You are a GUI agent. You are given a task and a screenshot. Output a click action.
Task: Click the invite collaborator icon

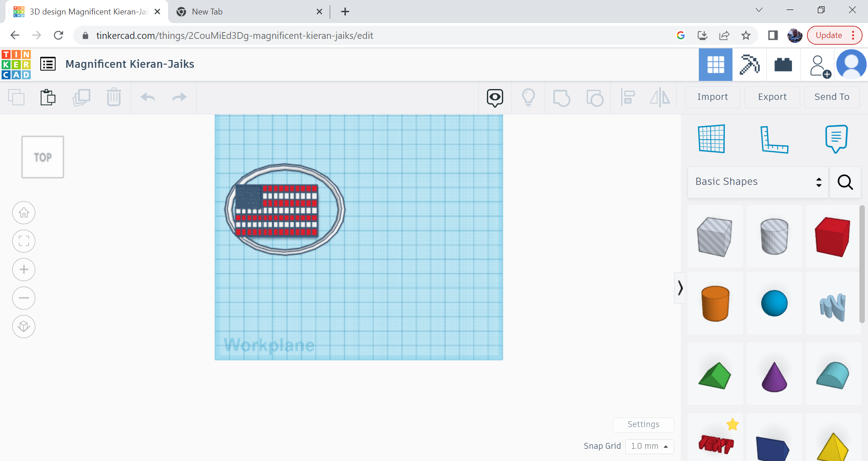coord(820,66)
